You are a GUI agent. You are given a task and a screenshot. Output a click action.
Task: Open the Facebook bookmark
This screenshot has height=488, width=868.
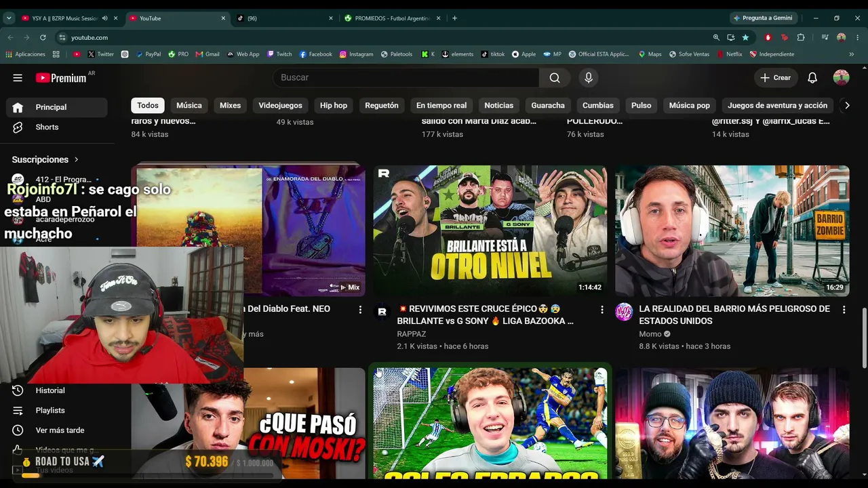click(316, 54)
